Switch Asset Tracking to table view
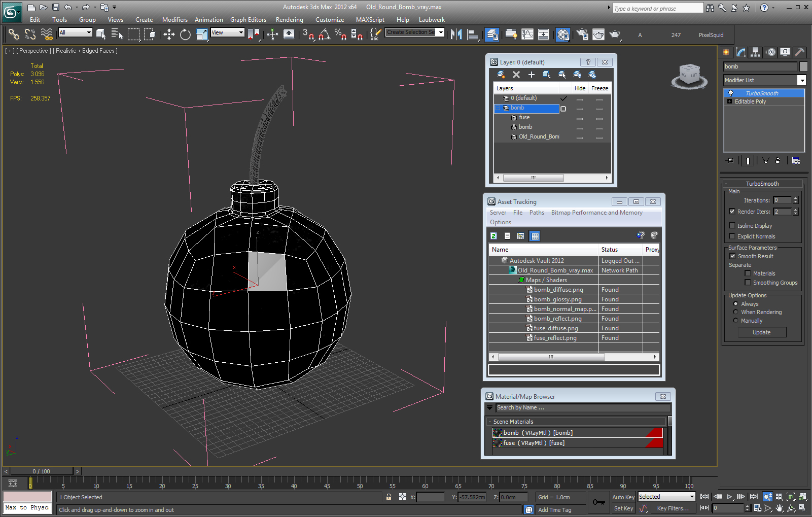 point(535,236)
